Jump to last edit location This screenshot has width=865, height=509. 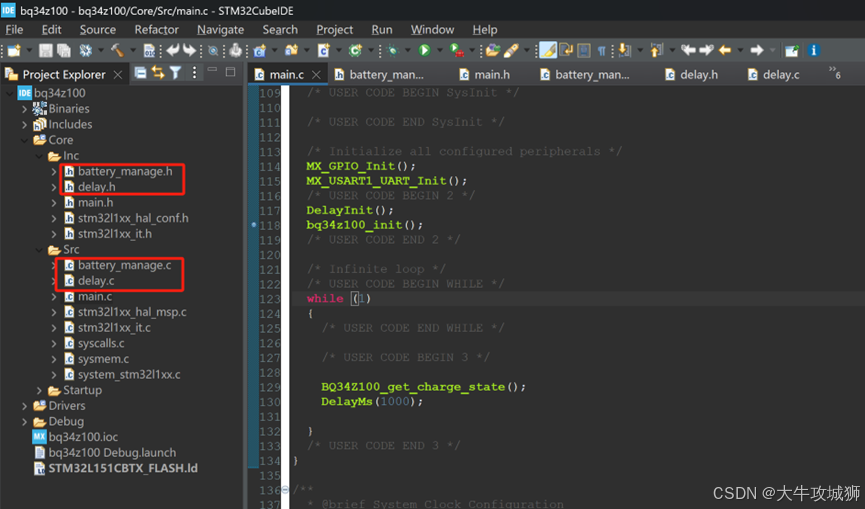point(688,51)
